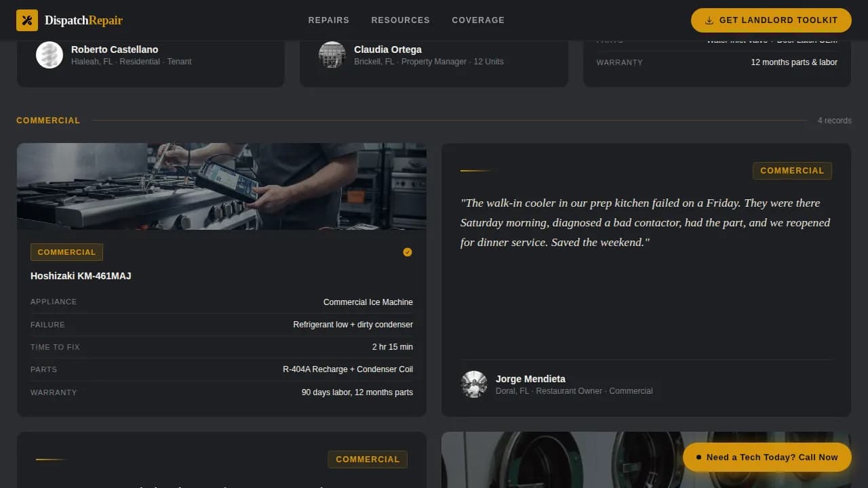
Task: Click the download icon in toolkit button
Action: pyautogui.click(x=709, y=20)
